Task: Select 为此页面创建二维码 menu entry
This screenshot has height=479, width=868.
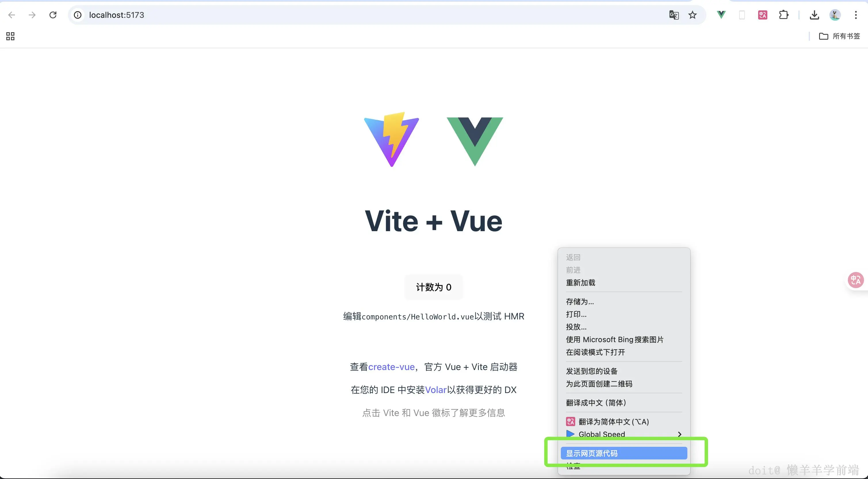Action: tap(599, 384)
